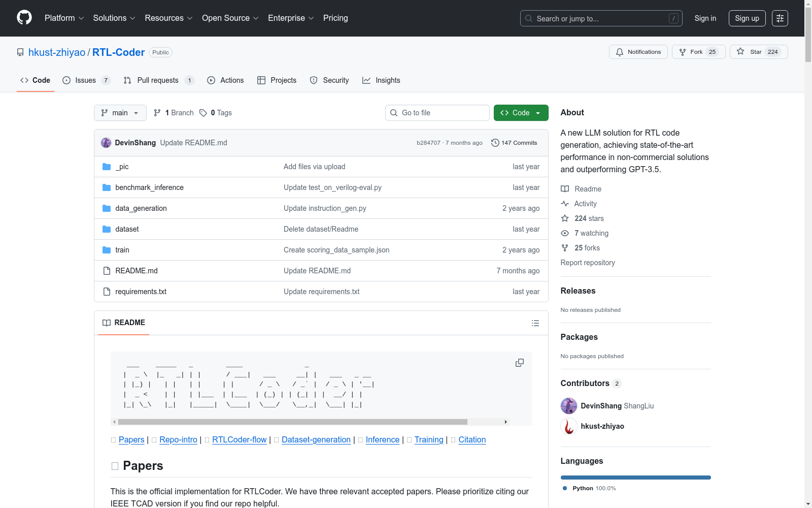Focus the Go to file field
Viewport: 812px width, 508px height.
coord(437,113)
